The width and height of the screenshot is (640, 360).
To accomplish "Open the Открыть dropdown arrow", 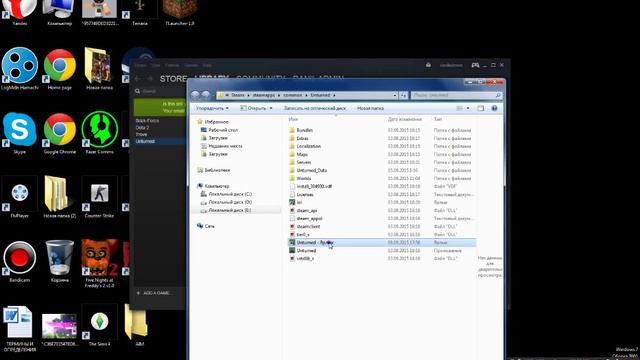I will pyautogui.click(x=271, y=108).
